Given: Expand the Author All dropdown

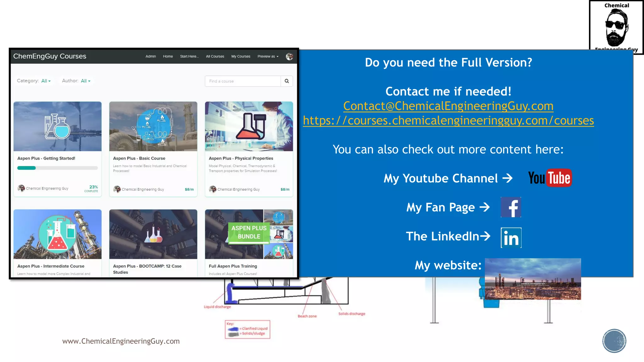Looking at the screenshot, I should pyautogui.click(x=86, y=81).
